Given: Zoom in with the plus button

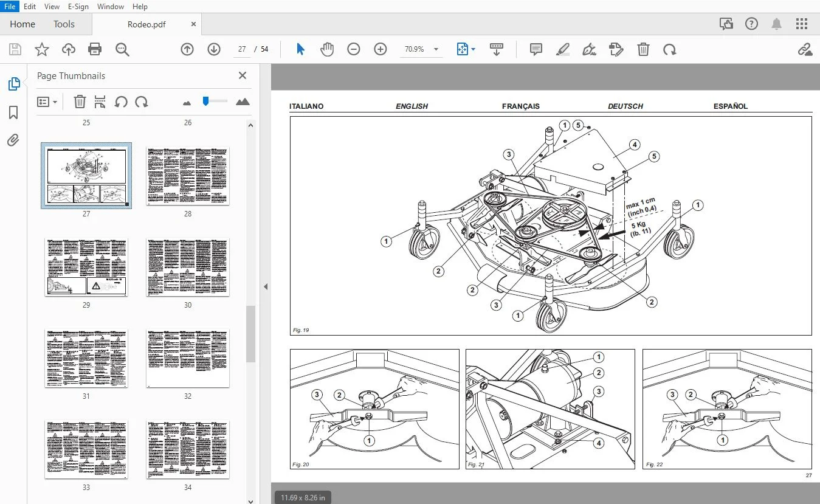Looking at the screenshot, I should [381, 49].
